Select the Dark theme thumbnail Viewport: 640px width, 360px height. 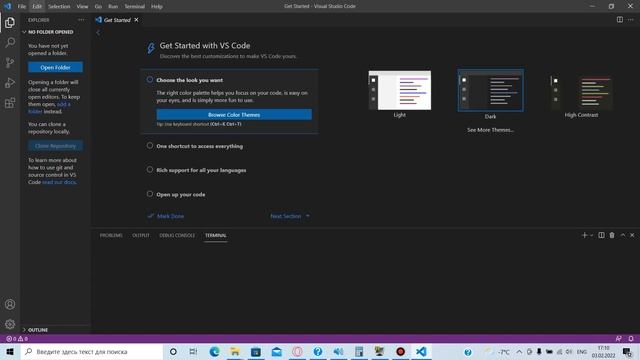click(491, 90)
